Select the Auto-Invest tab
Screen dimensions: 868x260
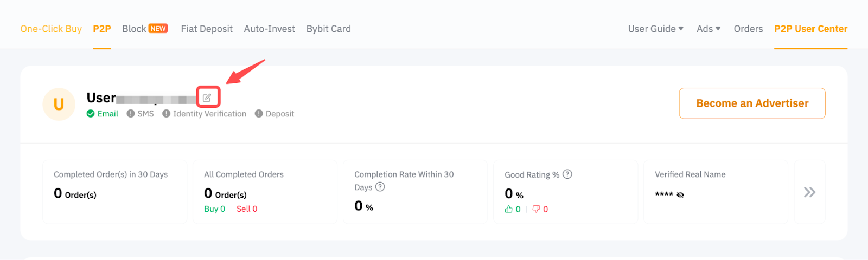269,29
